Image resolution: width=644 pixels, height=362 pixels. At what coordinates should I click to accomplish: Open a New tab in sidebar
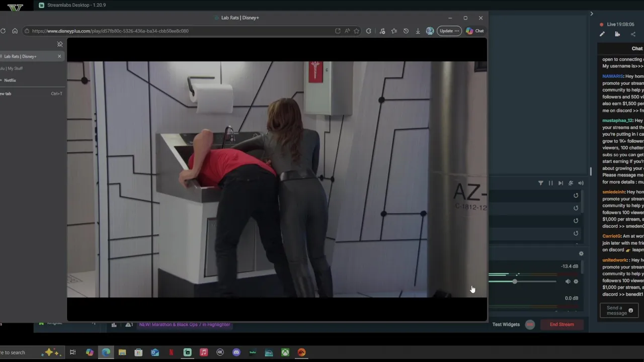click(x=30, y=94)
